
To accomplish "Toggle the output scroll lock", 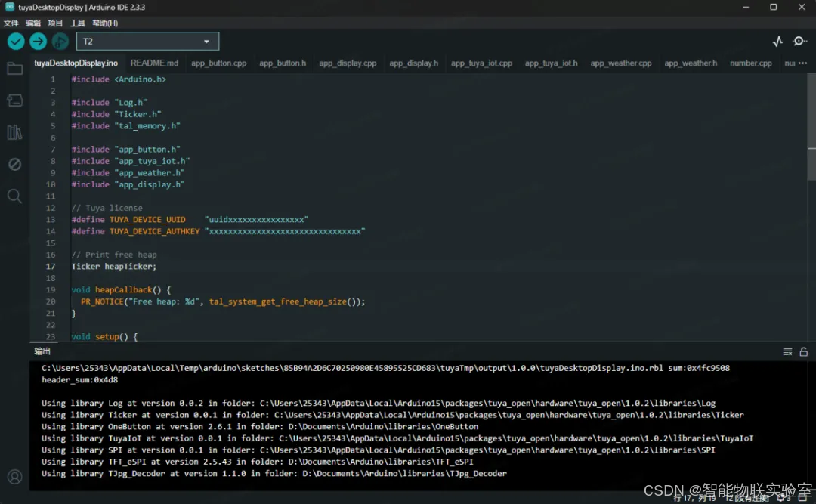I will [x=803, y=352].
